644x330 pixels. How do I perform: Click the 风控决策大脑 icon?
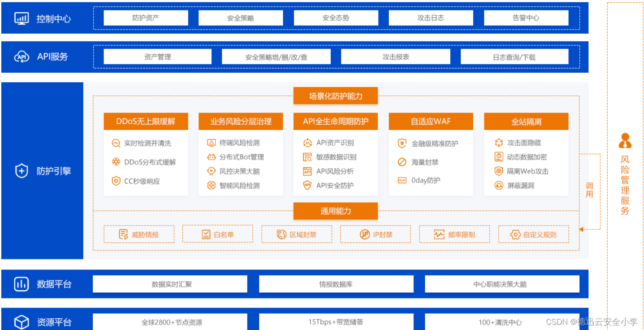point(211,171)
